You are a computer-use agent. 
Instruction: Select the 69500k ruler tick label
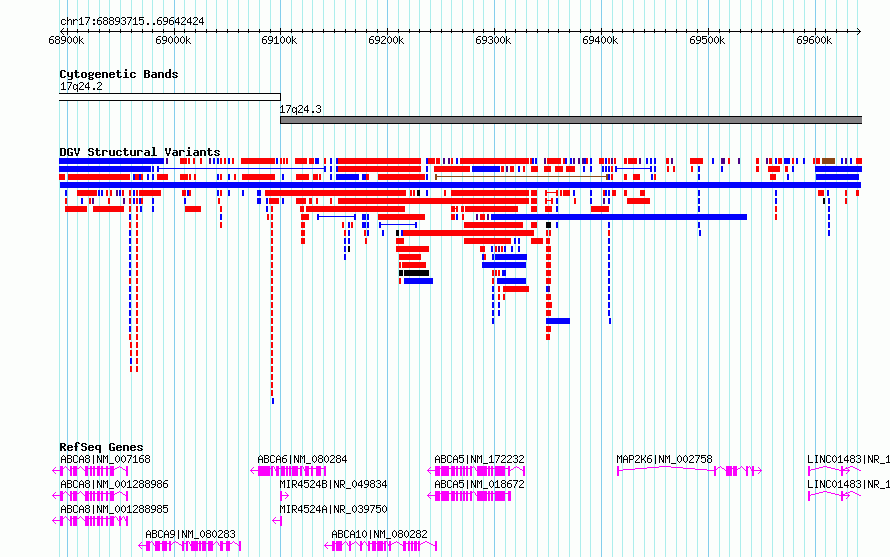707,40
